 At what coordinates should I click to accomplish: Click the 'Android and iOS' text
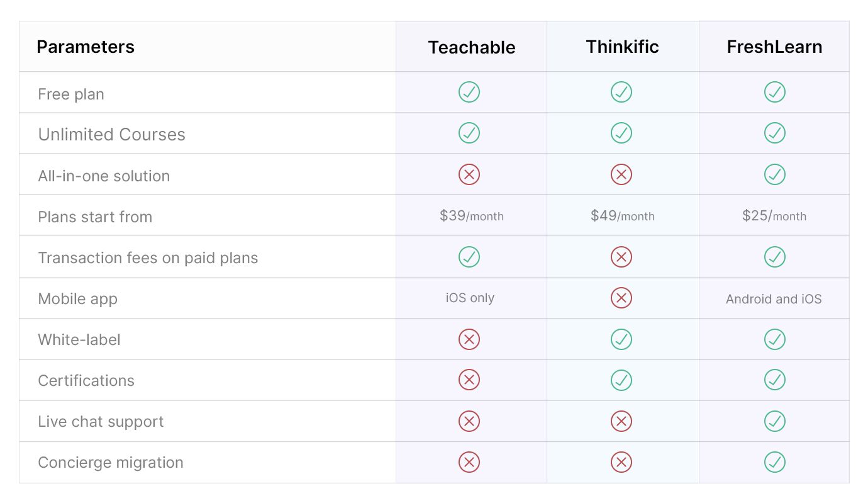click(774, 299)
